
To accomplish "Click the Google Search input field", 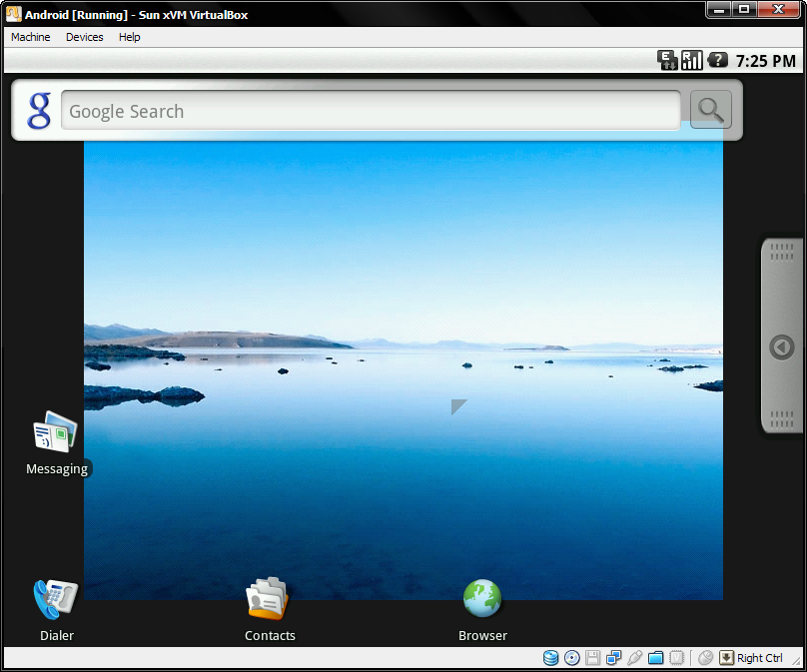I will [x=371, y=111].
